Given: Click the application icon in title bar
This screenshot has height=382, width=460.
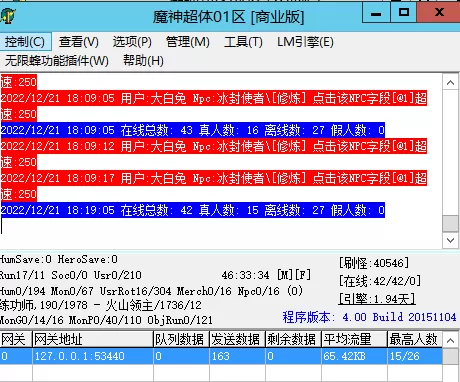Looking at the screenshot, I should (x=7, y=15).
